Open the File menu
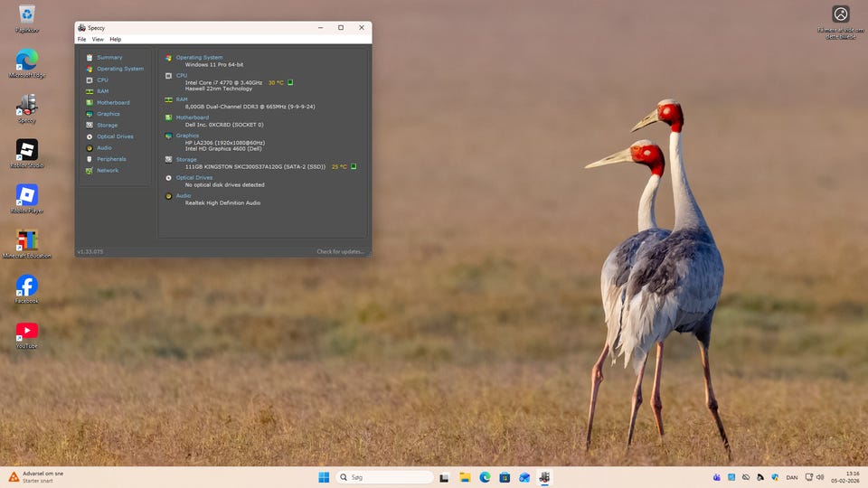The image size is (868, 488). [x=81, y=40]
